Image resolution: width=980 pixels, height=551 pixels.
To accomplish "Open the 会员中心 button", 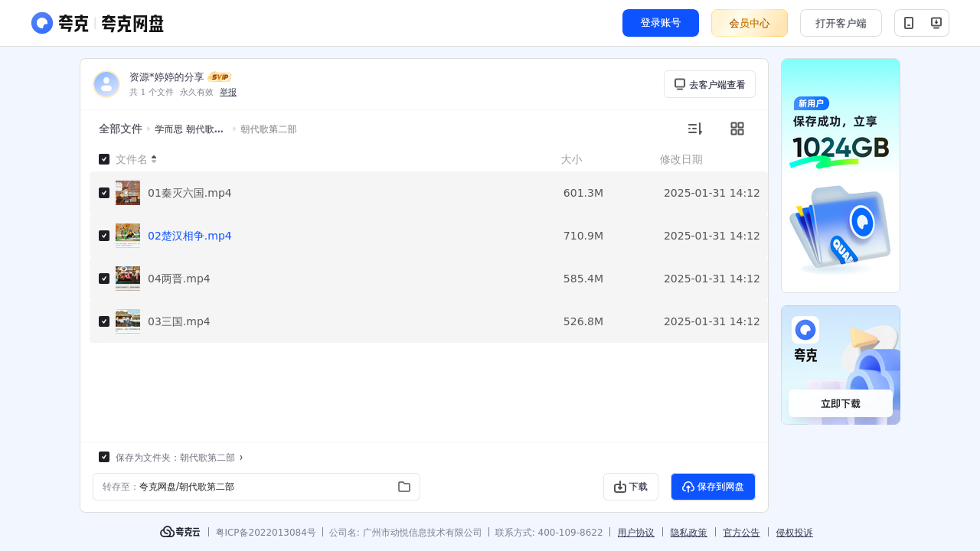I will click(750, 23).
